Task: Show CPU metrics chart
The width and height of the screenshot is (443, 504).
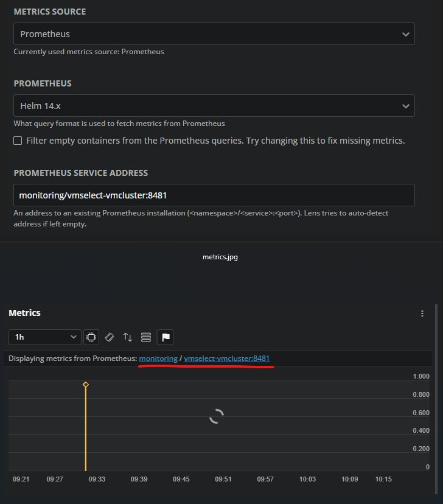Action: (x=91, y=337)
